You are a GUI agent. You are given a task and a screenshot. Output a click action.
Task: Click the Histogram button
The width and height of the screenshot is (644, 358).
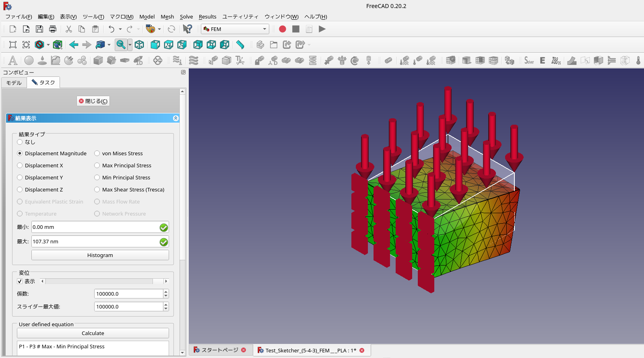pos(100,255)
